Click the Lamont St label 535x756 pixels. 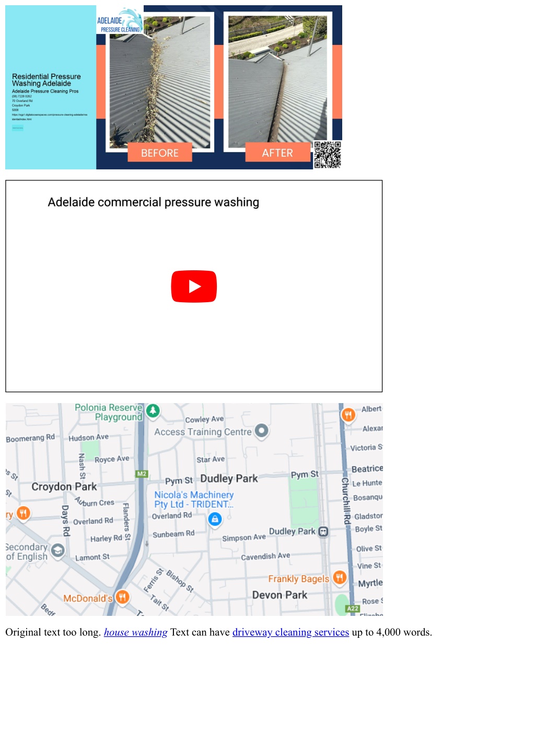[x=92, y=557]
